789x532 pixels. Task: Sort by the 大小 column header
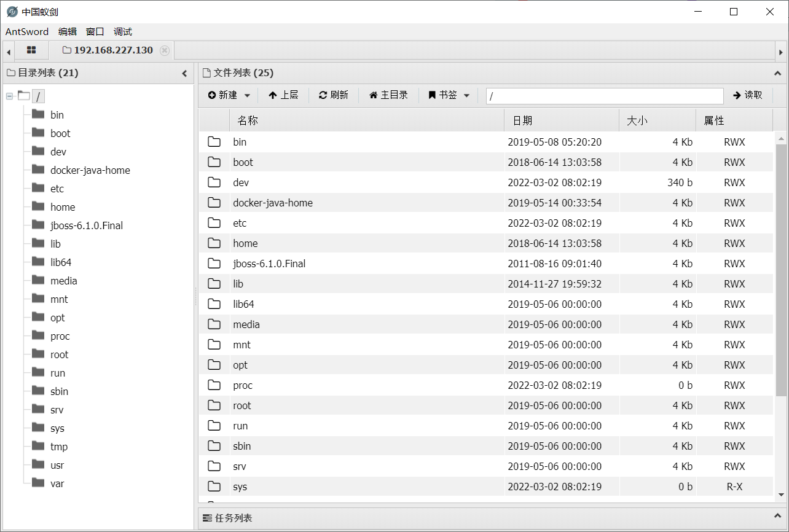[657, 120]
